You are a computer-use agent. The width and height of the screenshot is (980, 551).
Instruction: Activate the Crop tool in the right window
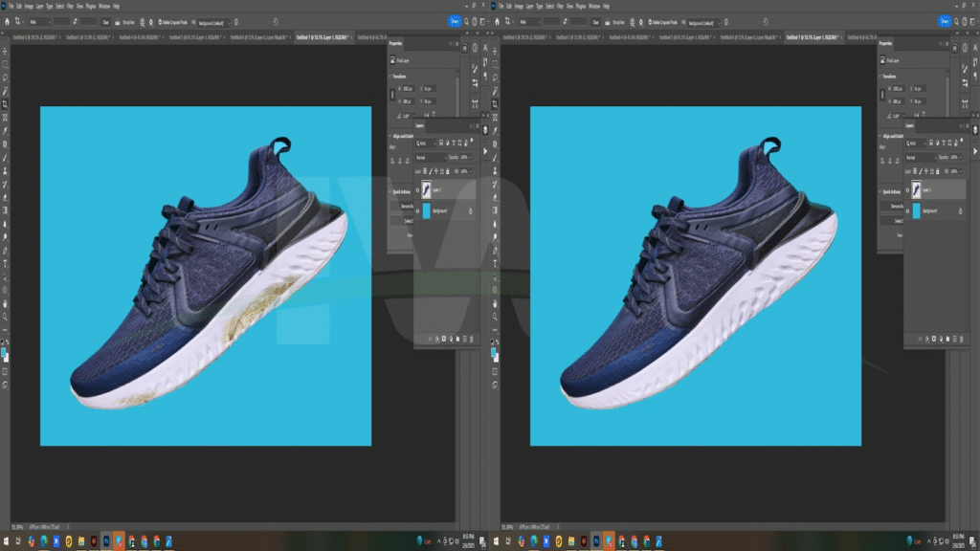pos(496,104)
